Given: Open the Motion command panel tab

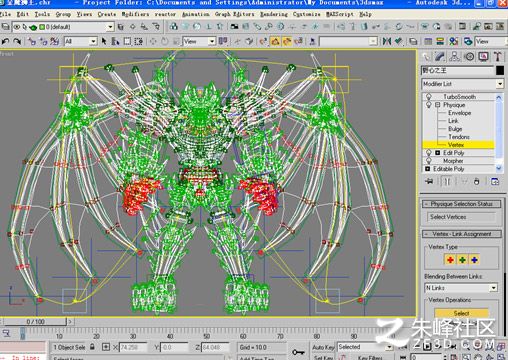Looking at the screenshot, I should pos(469,57).
